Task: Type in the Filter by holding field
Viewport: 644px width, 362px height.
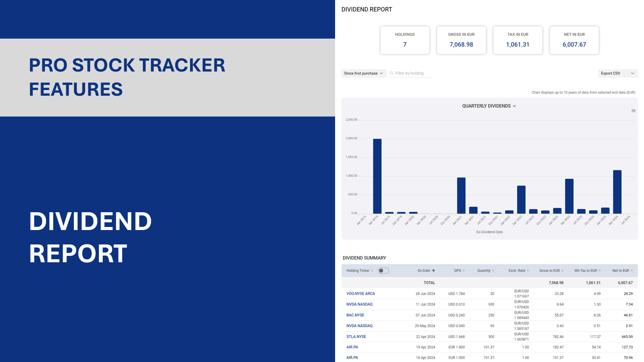Action: (x=413, y=73)
